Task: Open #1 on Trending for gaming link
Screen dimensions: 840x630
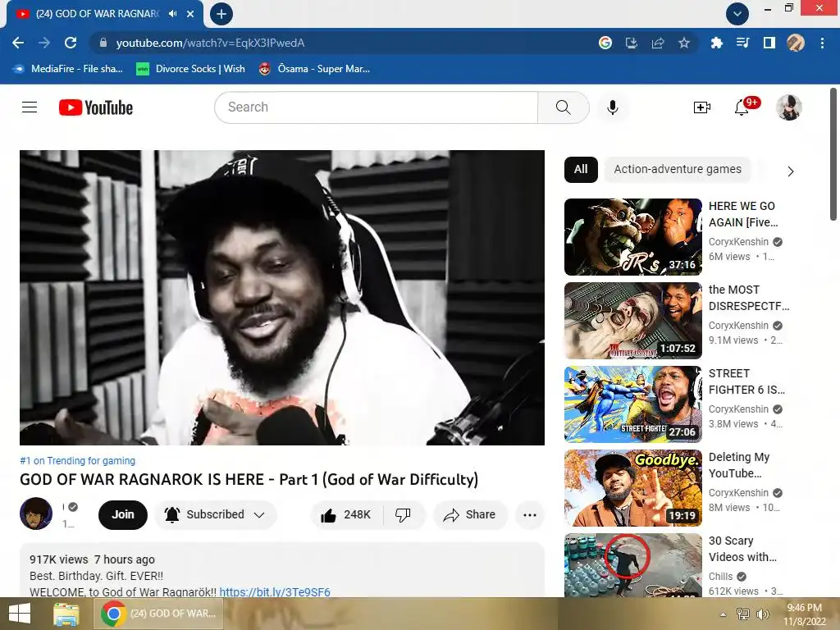Action: click(x=78, y=461)
